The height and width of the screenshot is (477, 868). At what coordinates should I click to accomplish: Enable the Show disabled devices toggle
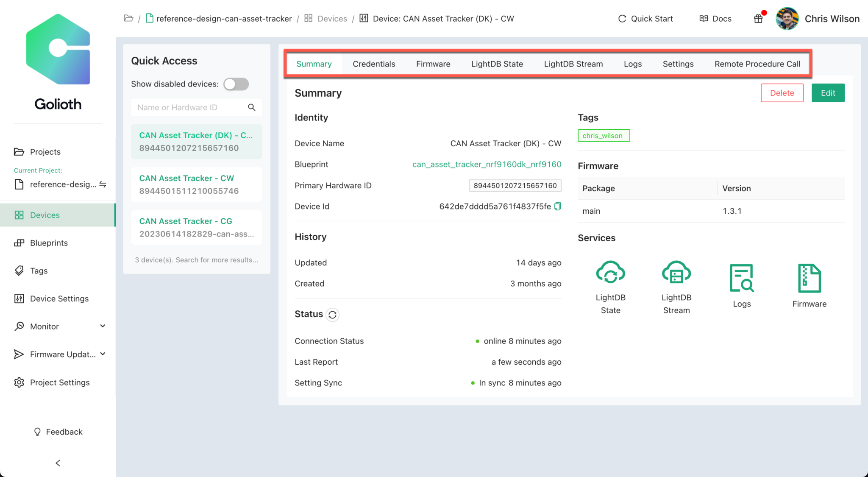click(x=236, y=84)
